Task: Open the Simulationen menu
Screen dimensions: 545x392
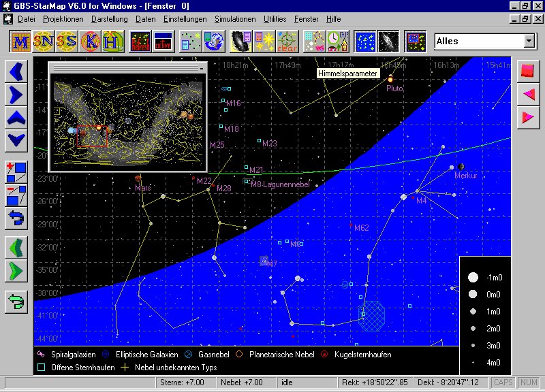Action: [234, 19]
